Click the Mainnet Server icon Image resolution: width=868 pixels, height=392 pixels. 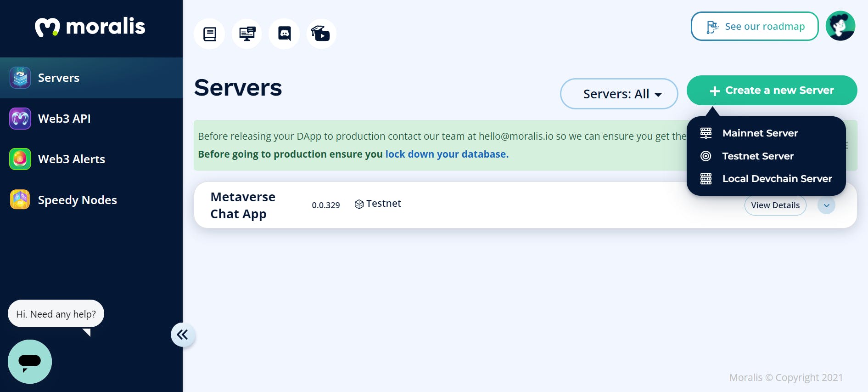[706, 133]
